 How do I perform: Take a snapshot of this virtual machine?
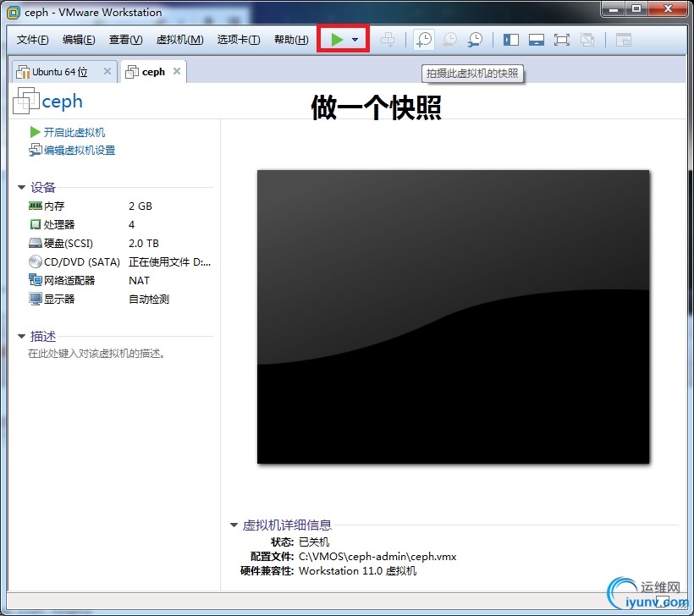point(424,40)
